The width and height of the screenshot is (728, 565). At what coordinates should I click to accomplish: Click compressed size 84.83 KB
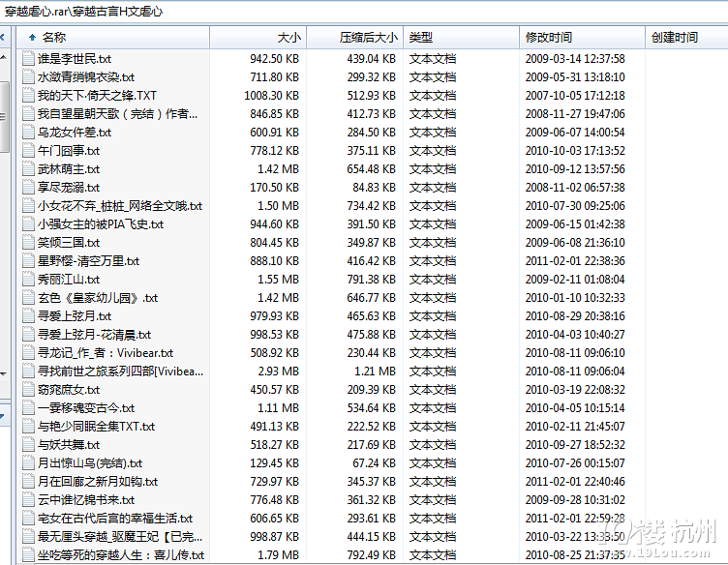pos(375,188)
